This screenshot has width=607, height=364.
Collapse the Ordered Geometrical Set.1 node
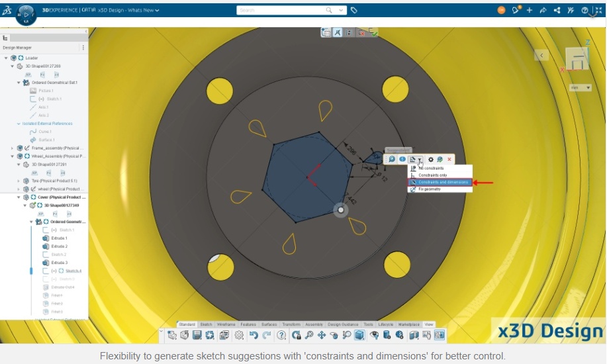19,83
